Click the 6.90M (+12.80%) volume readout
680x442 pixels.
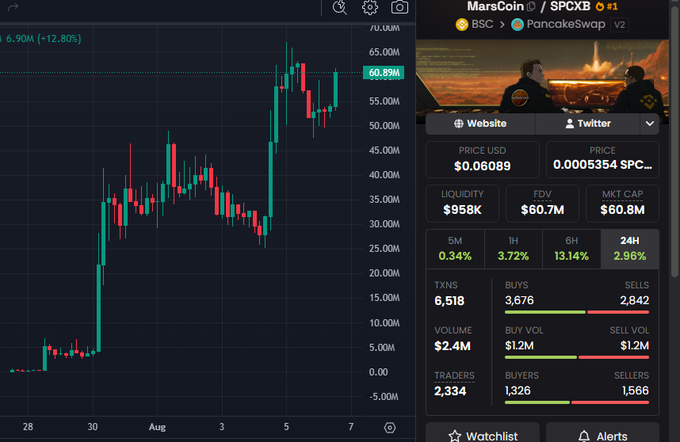(43, 39)
